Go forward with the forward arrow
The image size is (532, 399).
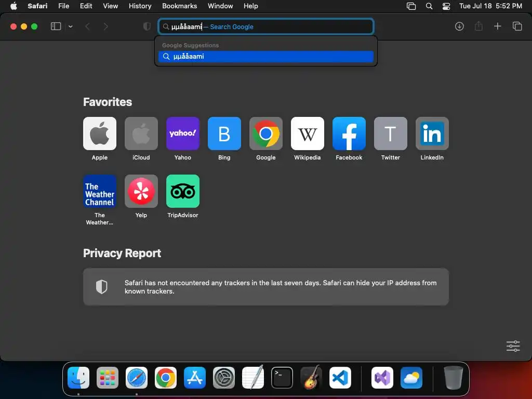pos(105,26)
